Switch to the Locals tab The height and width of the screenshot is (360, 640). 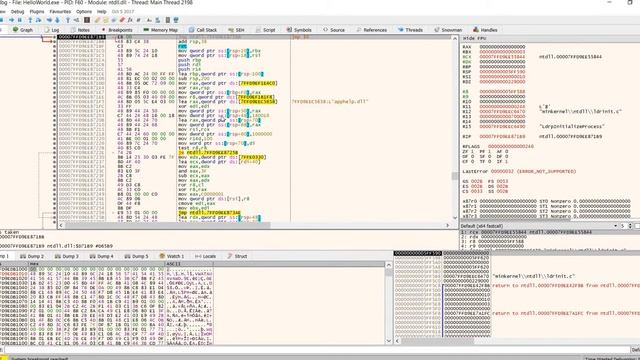click(x=205, y=256)
